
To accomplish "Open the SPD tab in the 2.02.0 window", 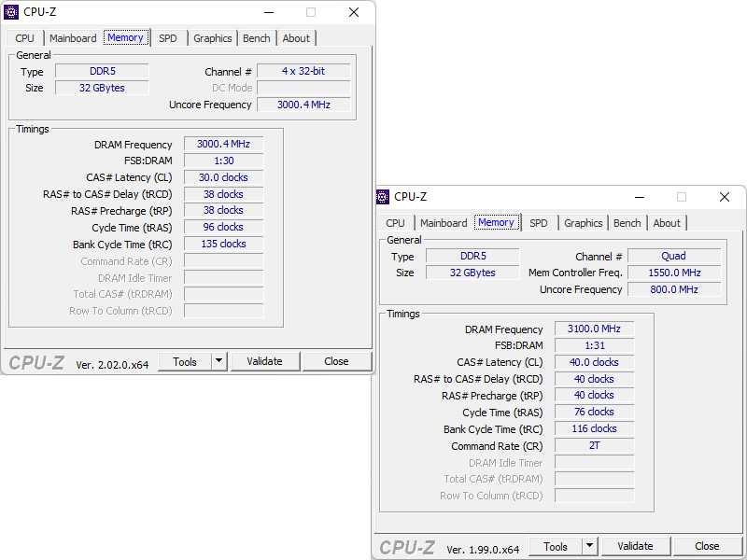I will (x=168, y=38).
